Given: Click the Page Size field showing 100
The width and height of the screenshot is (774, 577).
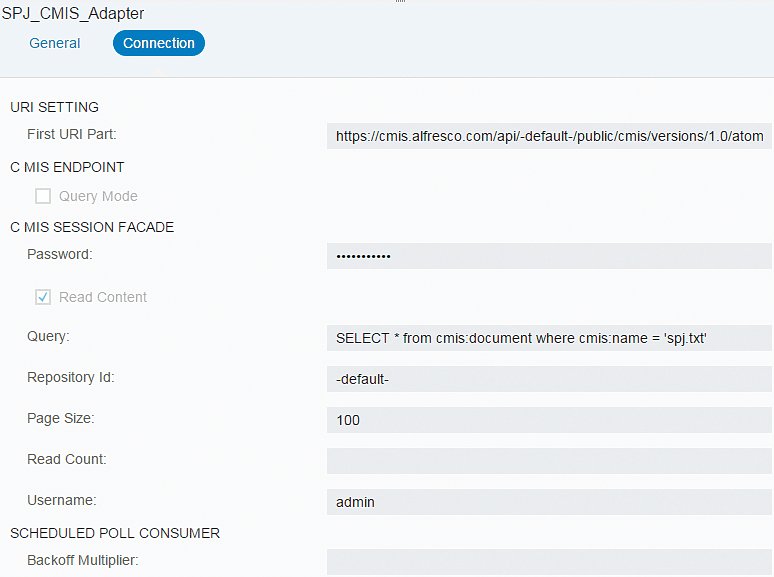Looking at the screenshot, I should (549, 420).
